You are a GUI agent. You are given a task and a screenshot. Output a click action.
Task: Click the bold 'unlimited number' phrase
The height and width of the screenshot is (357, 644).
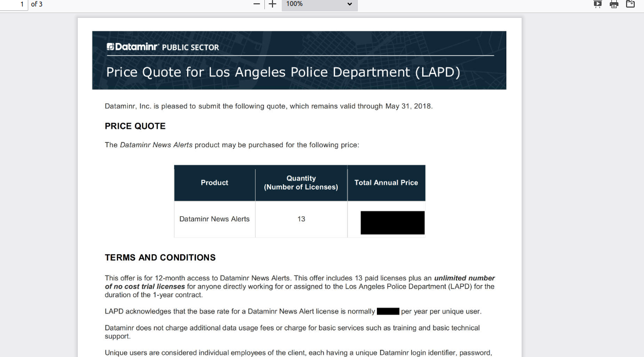(465, 278)
